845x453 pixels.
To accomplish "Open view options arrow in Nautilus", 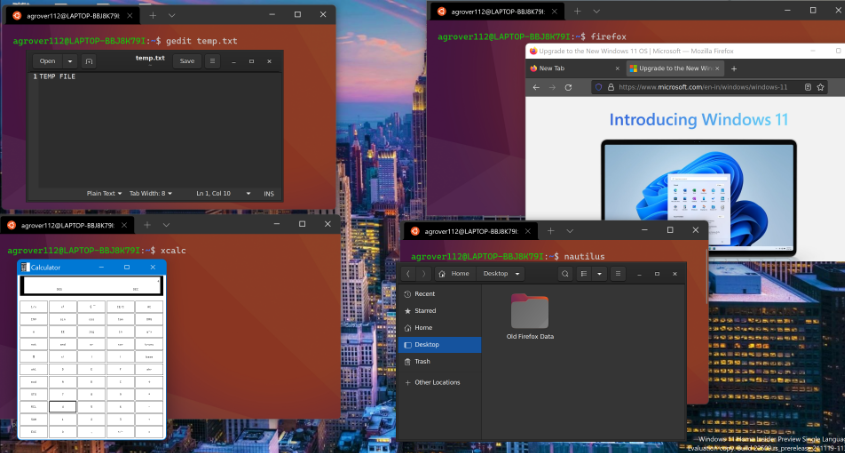I will click(599, 274).
